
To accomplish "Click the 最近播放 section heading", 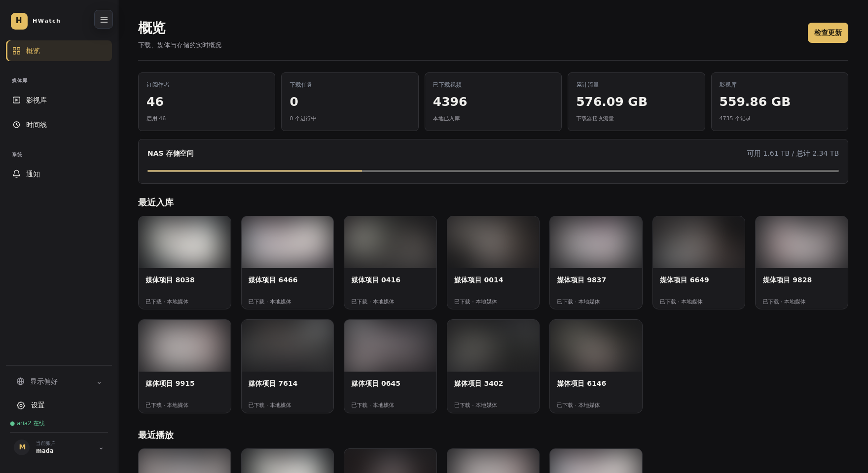I will (x=156, y=435).
